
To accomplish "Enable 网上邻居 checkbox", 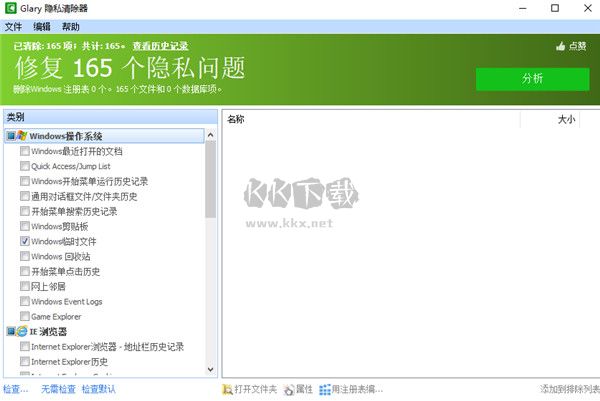I will point(25,286).
